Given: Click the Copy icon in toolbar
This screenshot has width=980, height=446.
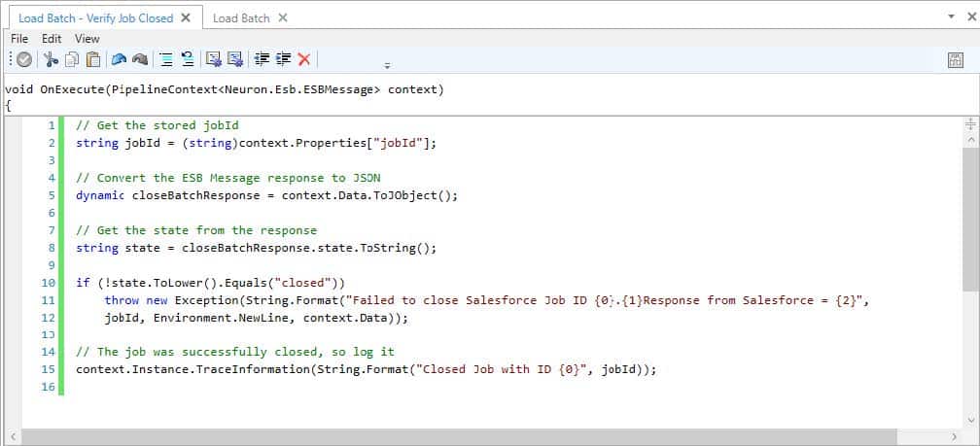Looking at the screenshot, I should click(72, 59).
